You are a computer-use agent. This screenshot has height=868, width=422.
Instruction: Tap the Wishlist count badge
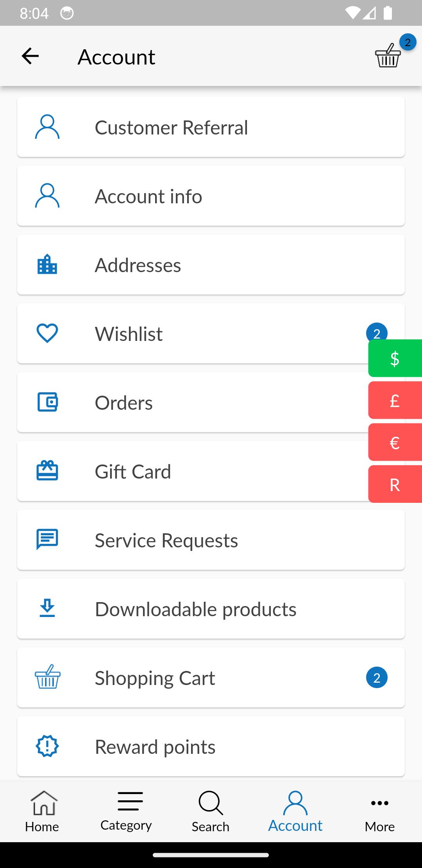(x=377, y=332)
